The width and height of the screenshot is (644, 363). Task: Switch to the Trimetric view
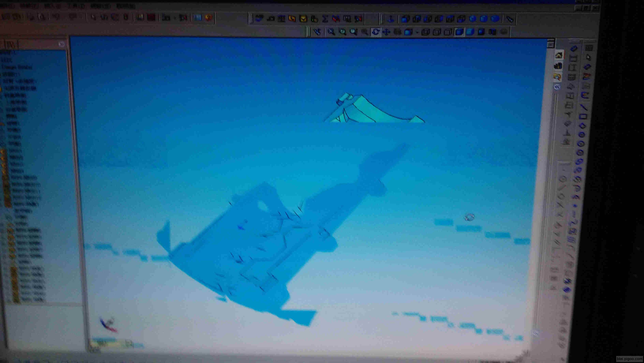[484, 19]
